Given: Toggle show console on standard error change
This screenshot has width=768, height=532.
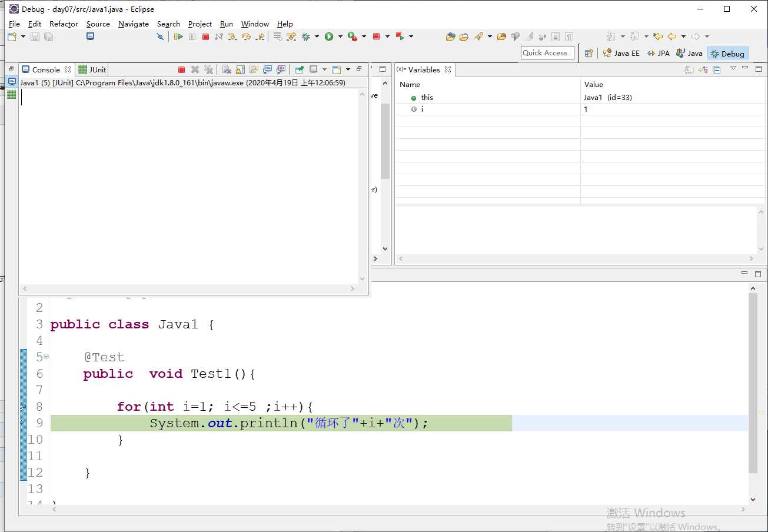Looking at the screenshot, I should point(281,69).
